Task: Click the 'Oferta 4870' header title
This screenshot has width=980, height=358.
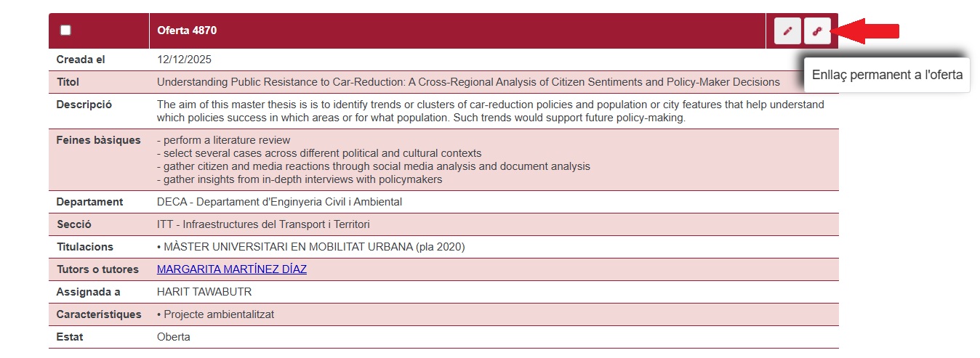Action: (187, 30)
